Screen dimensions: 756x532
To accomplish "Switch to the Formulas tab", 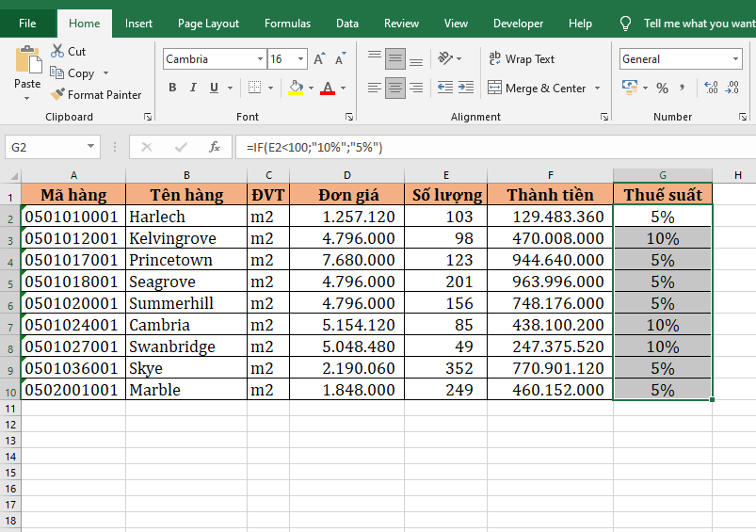I will pos(287,24).
